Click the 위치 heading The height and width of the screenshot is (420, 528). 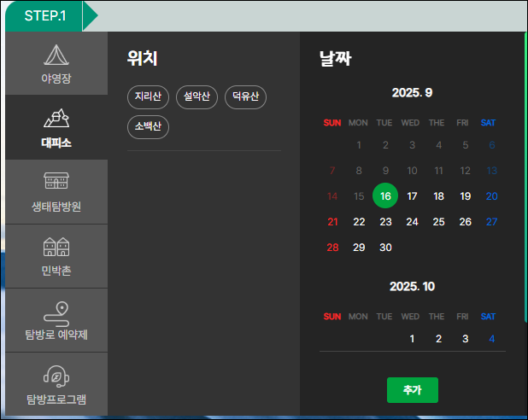(x=142, y=58)
